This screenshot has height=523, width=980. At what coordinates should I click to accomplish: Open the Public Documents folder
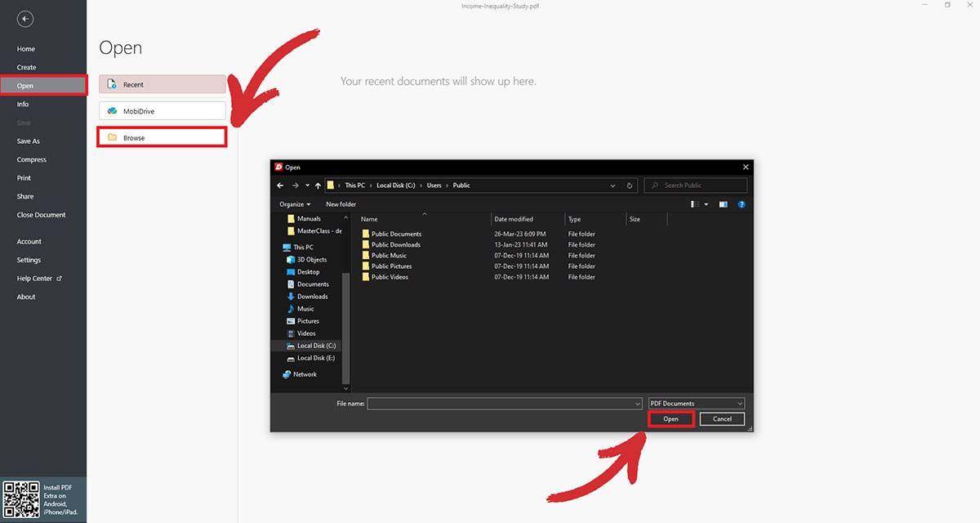point(396,233)
